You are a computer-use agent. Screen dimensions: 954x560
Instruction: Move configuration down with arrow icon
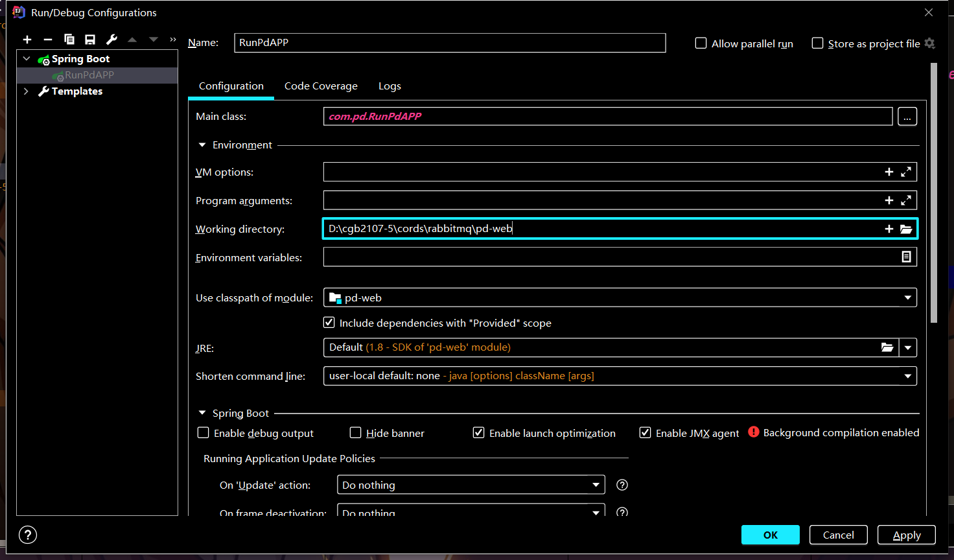click(x=154, y=40)
